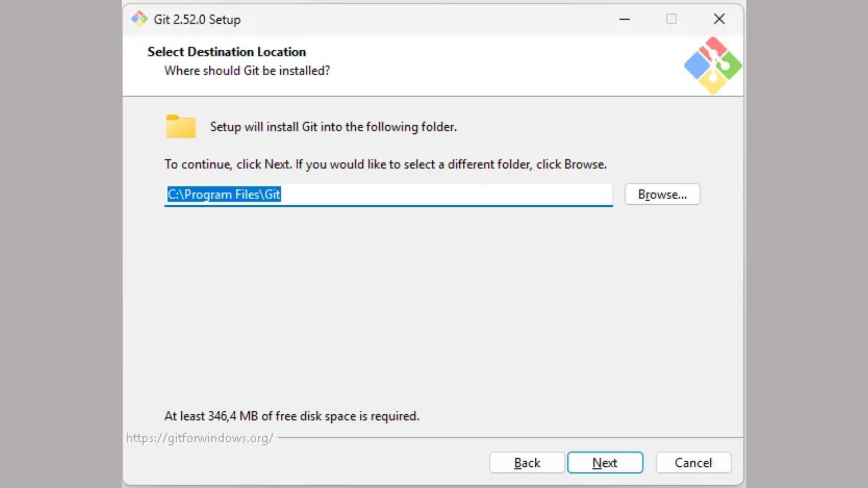This screenshot has width=868, height=488.
Task: Cancel the Git installation
Action: (693, 463)
